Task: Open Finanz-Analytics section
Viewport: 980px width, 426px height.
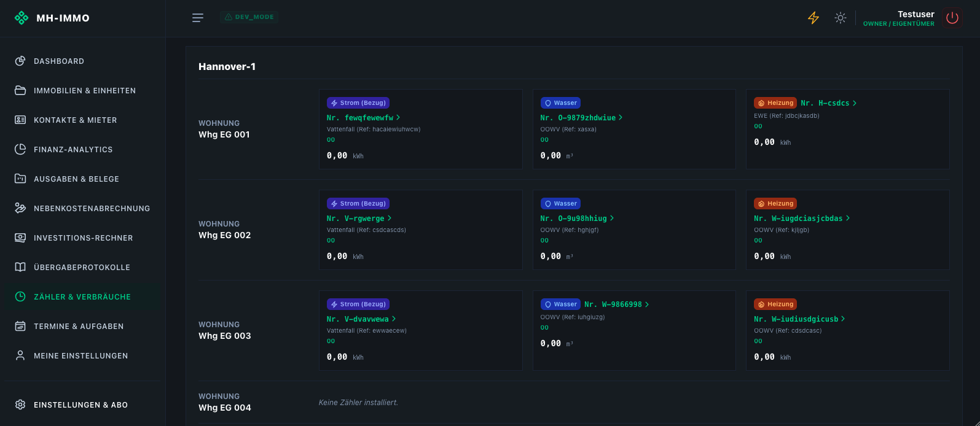Action: click(x=82, y=150)
